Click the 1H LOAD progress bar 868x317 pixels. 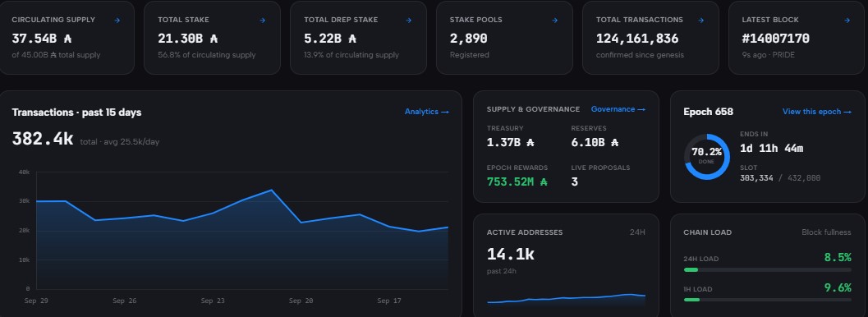[x=767, y=300]
